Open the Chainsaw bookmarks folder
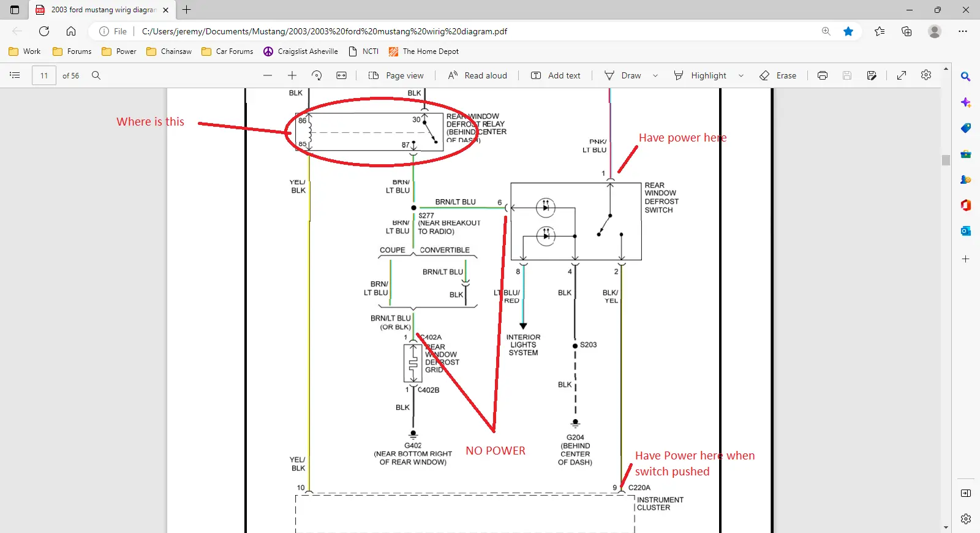Screen dimensions: 980x533 click(169, 51)
